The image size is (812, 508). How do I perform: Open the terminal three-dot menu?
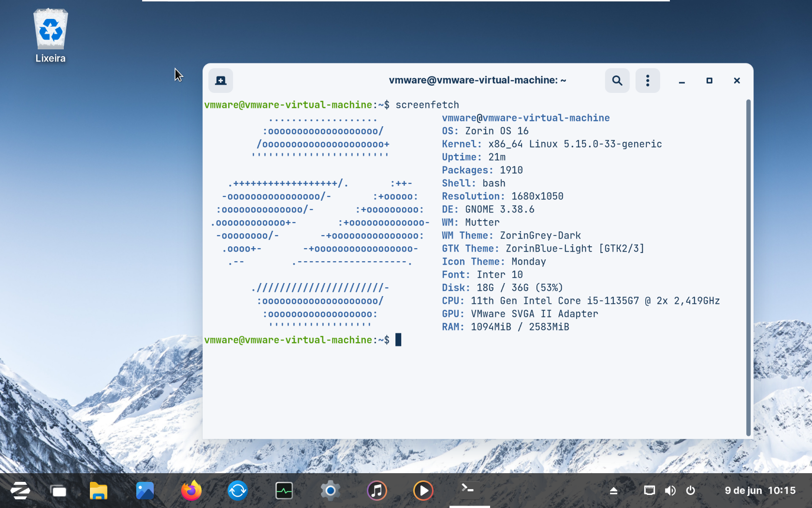point(648,80)
